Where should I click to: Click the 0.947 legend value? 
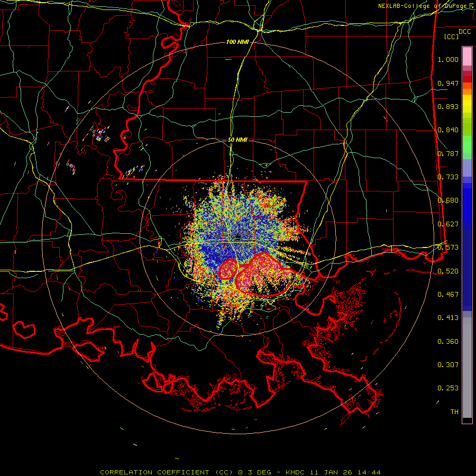point(448,83)
